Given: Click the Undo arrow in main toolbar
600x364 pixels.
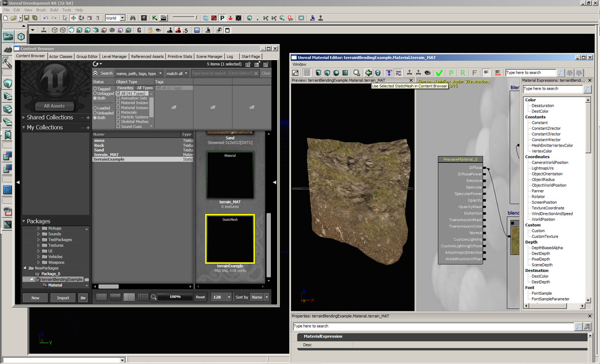Looking at the screenshot, I should coord(45,18).
